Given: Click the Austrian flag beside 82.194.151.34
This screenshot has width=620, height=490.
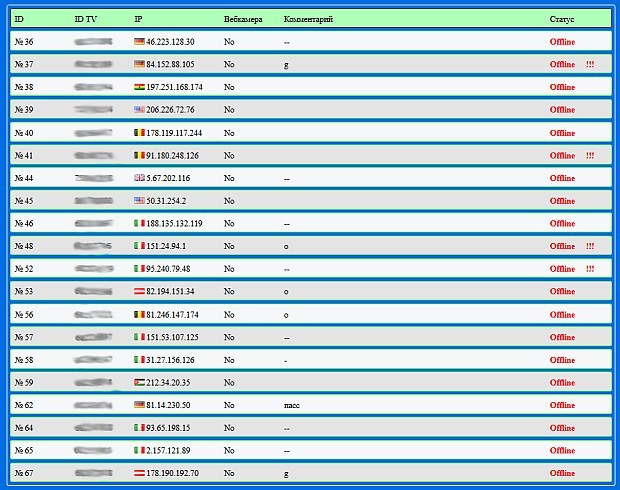Looking at the screenshot, I should pyautogui.click(x=139, y=291).
